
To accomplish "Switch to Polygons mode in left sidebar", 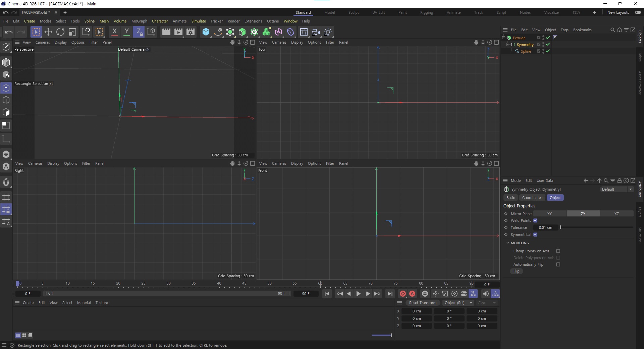I will point(6,112).
